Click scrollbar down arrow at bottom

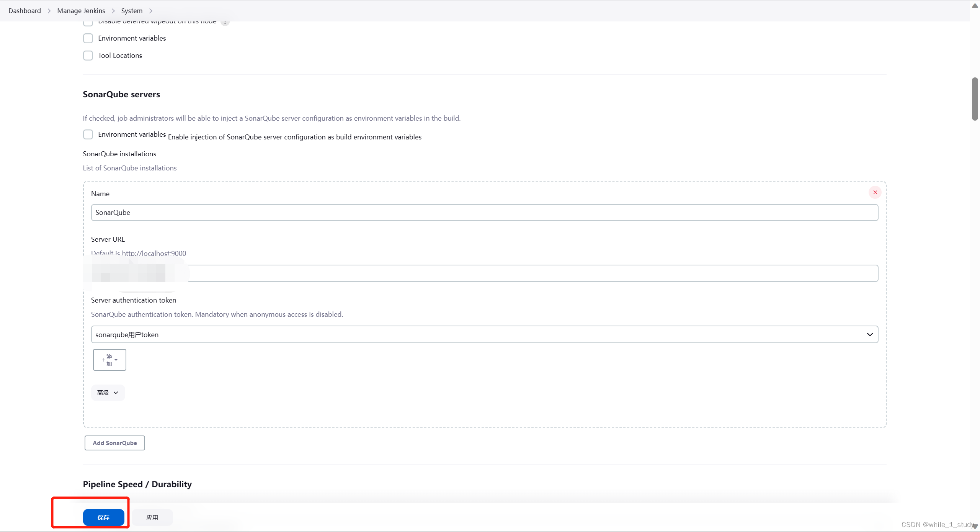click(x=975, y=527)
